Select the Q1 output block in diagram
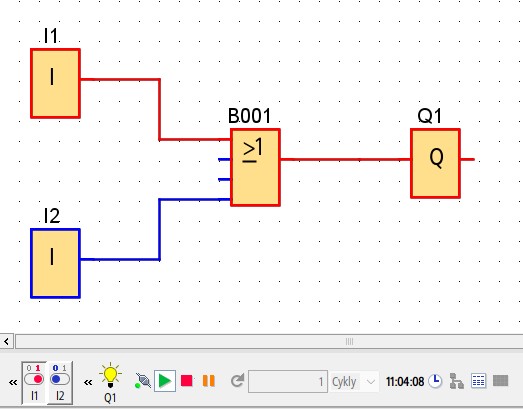 click(x=435, y=163)
